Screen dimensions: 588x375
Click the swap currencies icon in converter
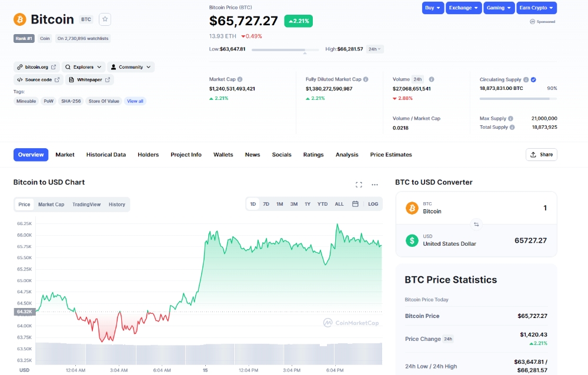pos(476,225)
